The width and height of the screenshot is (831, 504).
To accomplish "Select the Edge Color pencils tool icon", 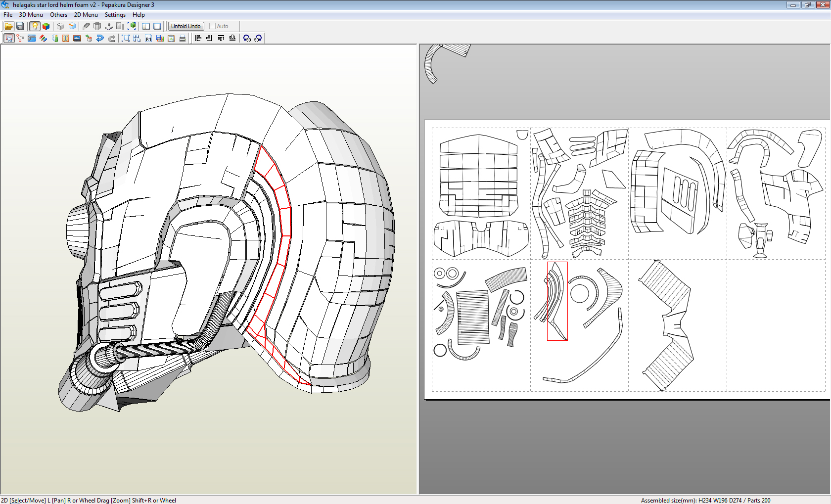I will [x=43, y=38].
